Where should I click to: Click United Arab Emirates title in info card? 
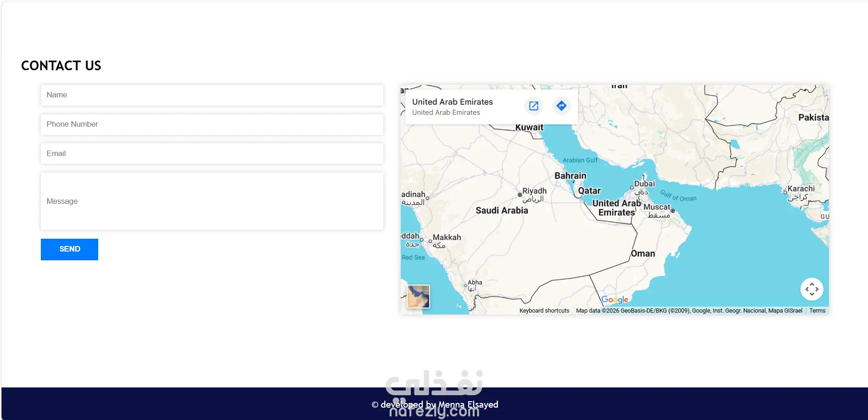click(x=452, y=102)
